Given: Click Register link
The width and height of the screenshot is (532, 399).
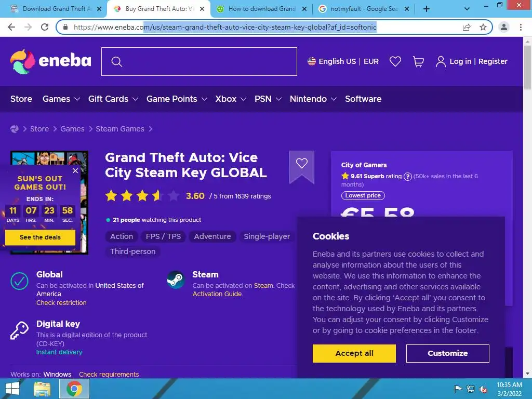Looking at the screenshot, I should coord(493,61).
